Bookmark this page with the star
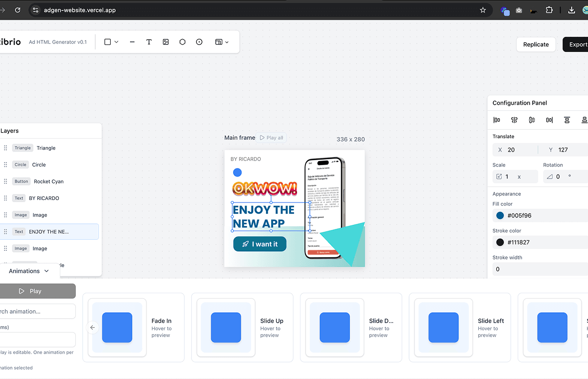 click(x=482, y=10)
